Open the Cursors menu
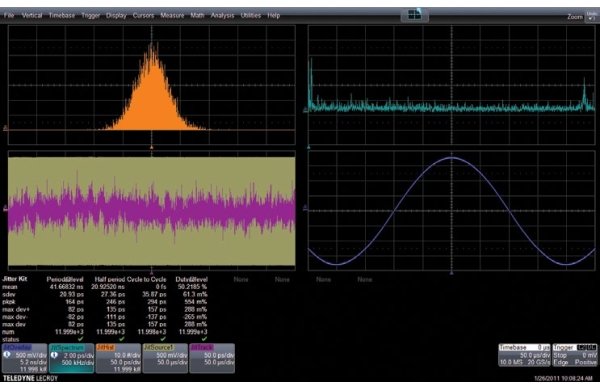 143,16
